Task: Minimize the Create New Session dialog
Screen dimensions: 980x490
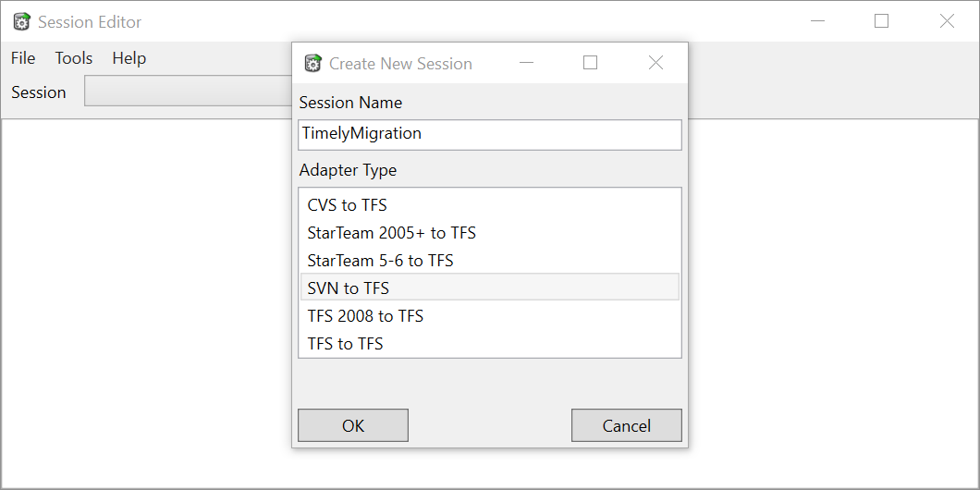Action: (x=526, y=63)
